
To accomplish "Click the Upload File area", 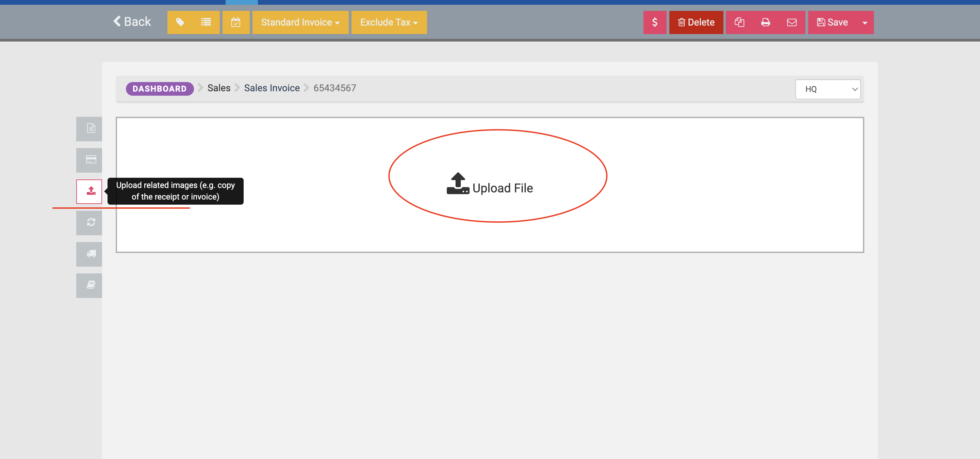I will 490,185.
